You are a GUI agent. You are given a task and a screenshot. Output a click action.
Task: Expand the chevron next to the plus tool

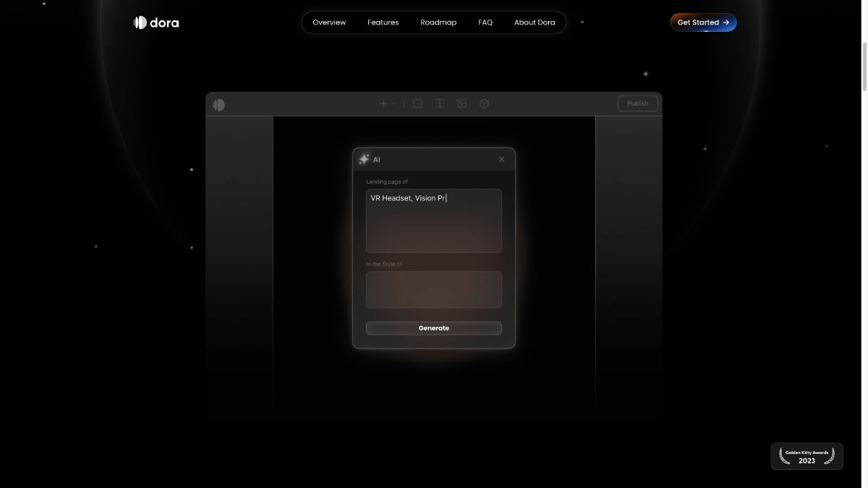(x=393, y=104)
